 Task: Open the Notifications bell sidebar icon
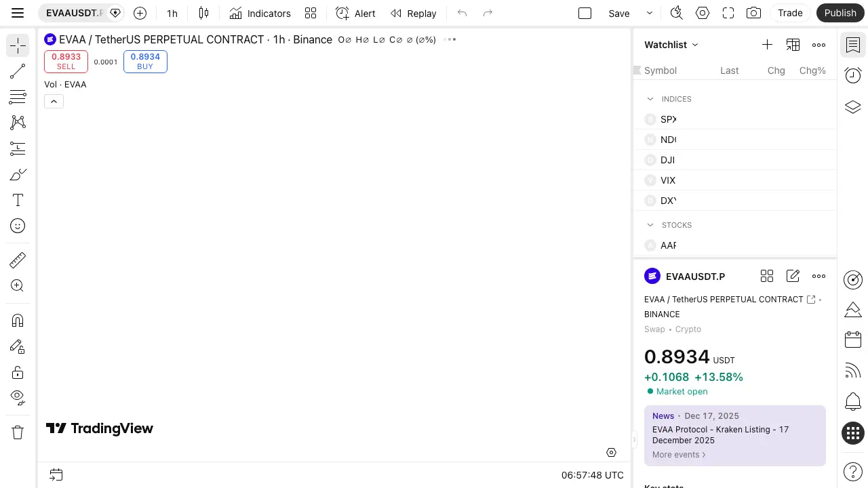[x=853, y=401]
